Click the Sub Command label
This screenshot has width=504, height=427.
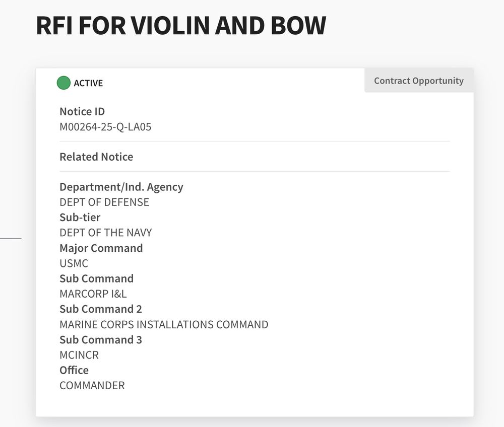[96, 278]
